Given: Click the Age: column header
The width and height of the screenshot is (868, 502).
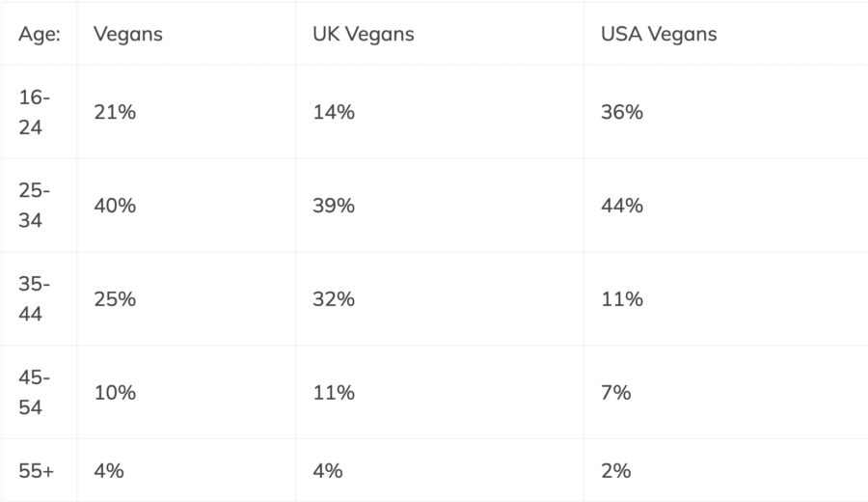Looking at the screenshot, I should pyautogui.click(x=40, y=34).
